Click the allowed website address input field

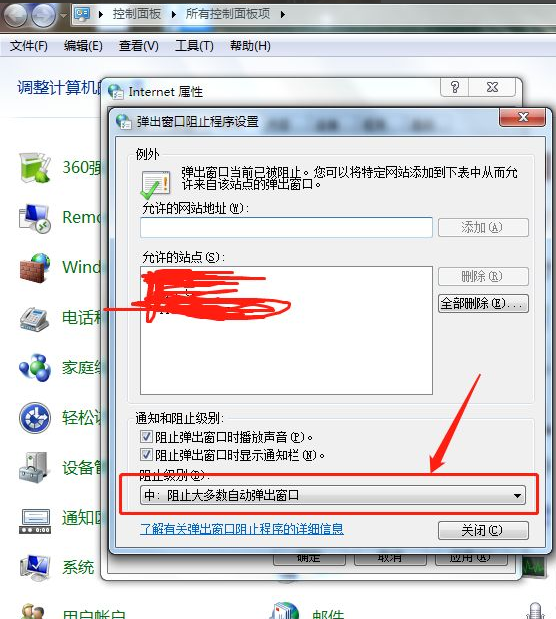point(286,227)
